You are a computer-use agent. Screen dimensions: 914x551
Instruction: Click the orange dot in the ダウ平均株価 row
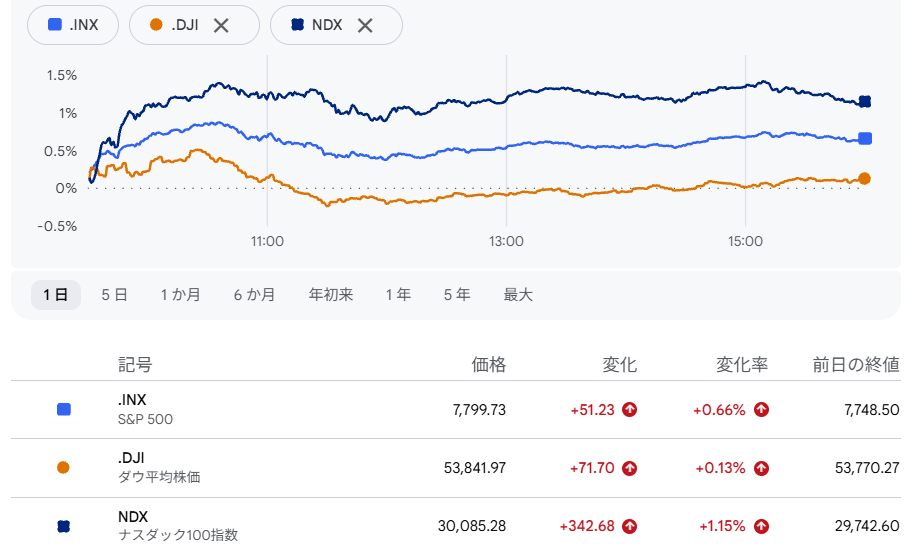[x=63, y=468]
